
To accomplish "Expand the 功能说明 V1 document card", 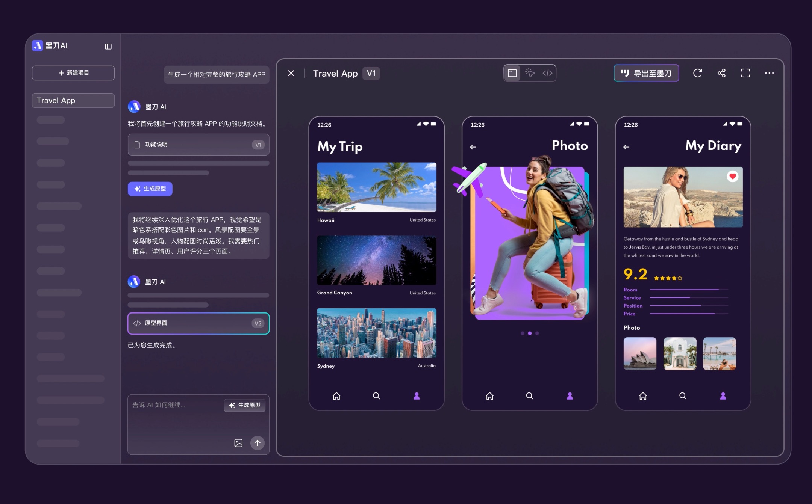I will click(x=198, y=145).
